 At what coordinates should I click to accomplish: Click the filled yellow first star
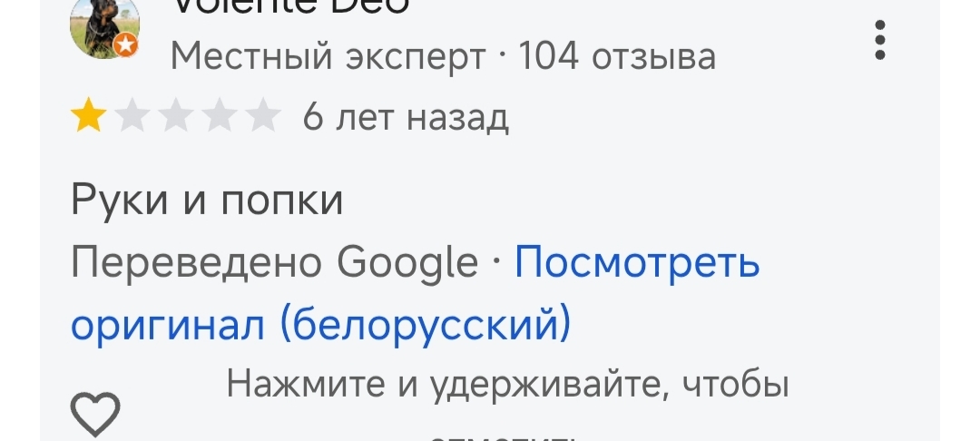(x=89, y=117)
